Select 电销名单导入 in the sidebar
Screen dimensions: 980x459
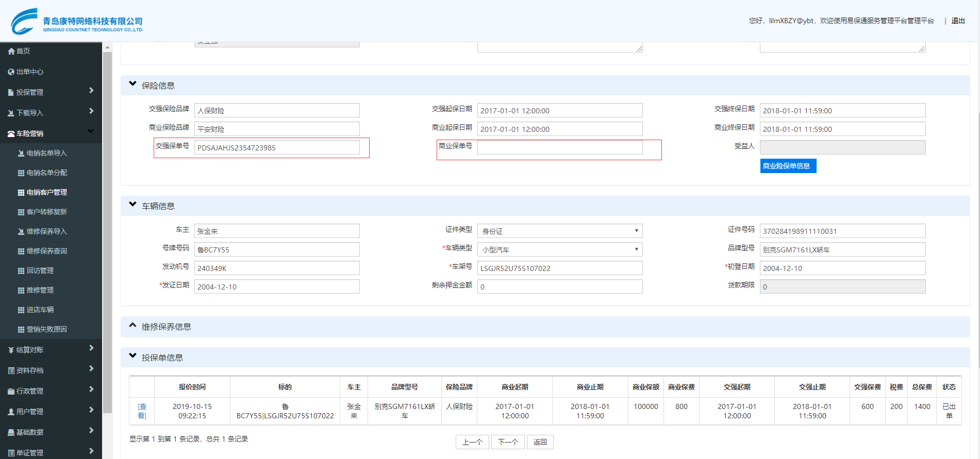coord(47,153)
